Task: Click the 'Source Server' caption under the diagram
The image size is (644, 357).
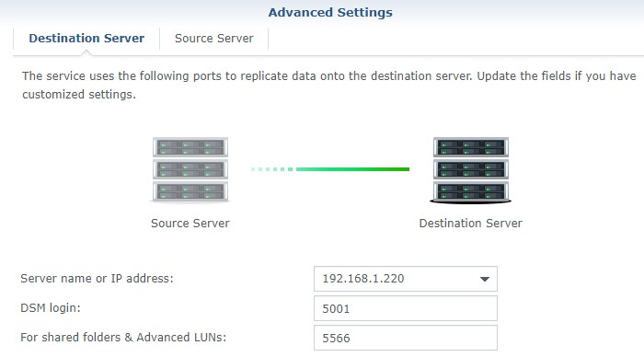Action: click(x=190, y=223)
